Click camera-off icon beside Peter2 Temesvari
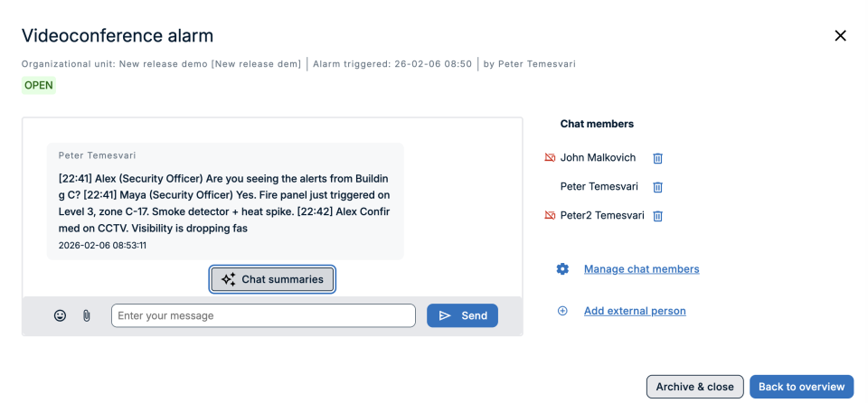Screen dimensions: 868x403 549,216
